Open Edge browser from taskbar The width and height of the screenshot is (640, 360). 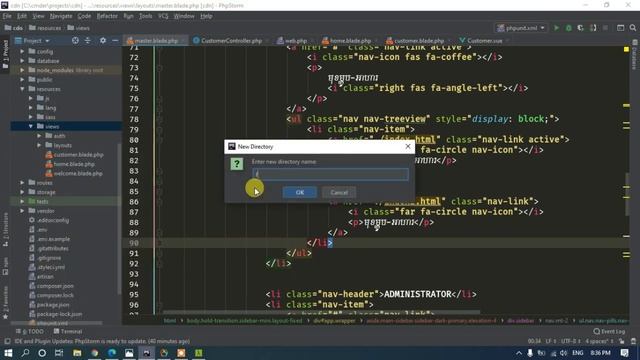[x=111, y=353]
